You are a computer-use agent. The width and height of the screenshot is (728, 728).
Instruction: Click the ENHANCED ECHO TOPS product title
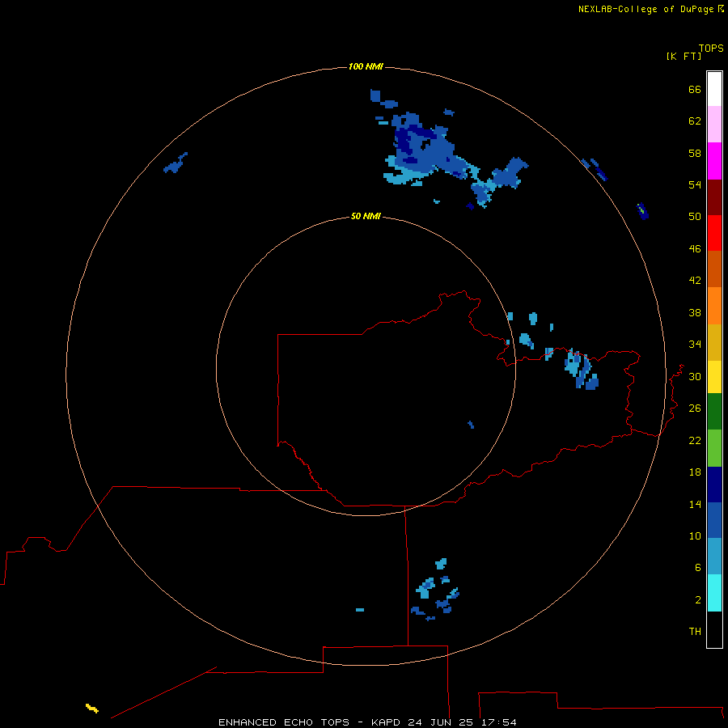[x=284, y=722]
